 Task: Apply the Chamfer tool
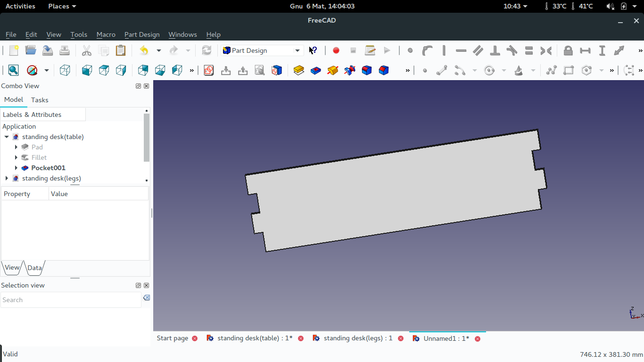point(383,70)
